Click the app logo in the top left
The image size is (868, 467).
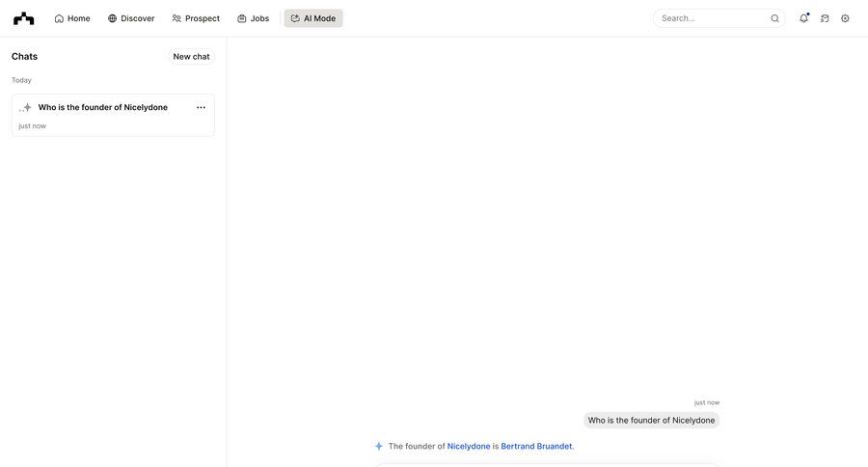[x=24, y=18]
